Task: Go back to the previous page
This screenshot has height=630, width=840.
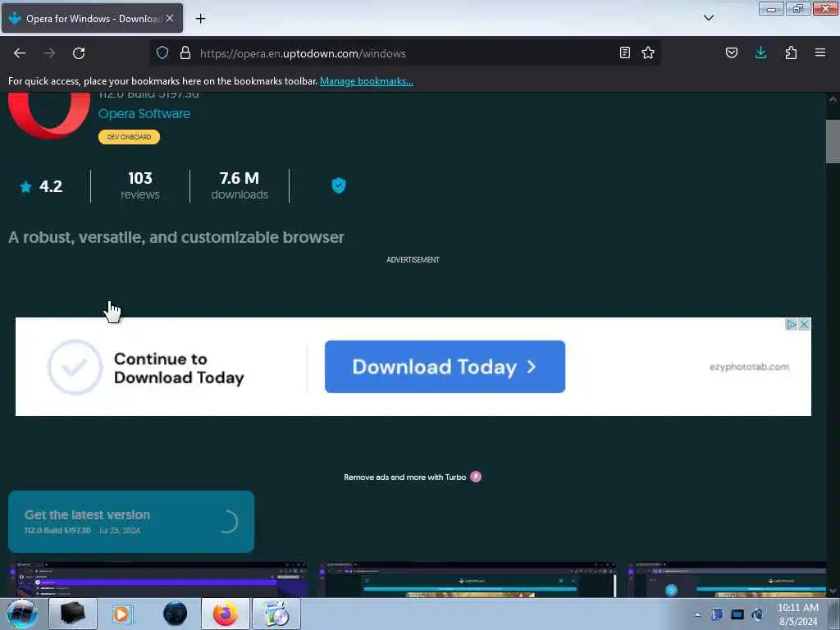Action: tap(20, 53)
